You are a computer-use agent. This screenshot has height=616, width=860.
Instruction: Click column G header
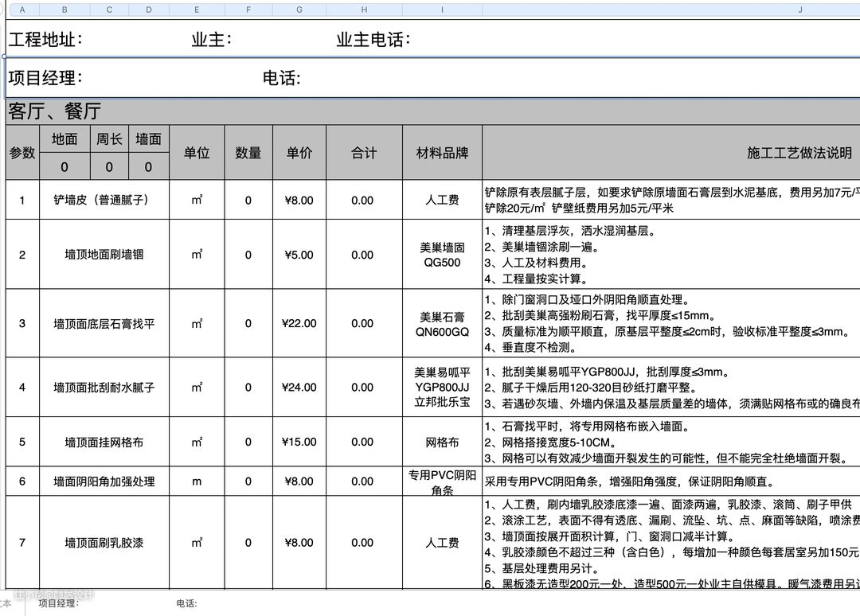(x=299, y=10)
